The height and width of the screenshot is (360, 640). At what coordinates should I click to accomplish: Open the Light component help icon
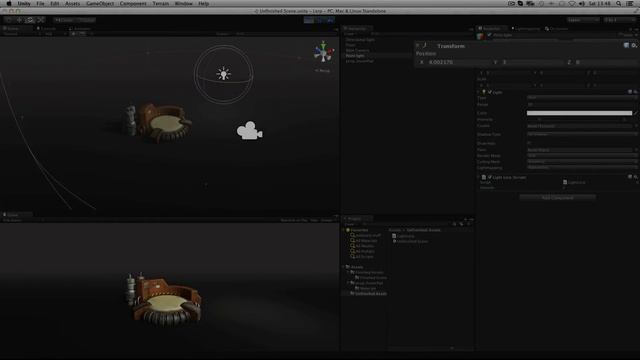pyautogui.click(x=630, y=92)
